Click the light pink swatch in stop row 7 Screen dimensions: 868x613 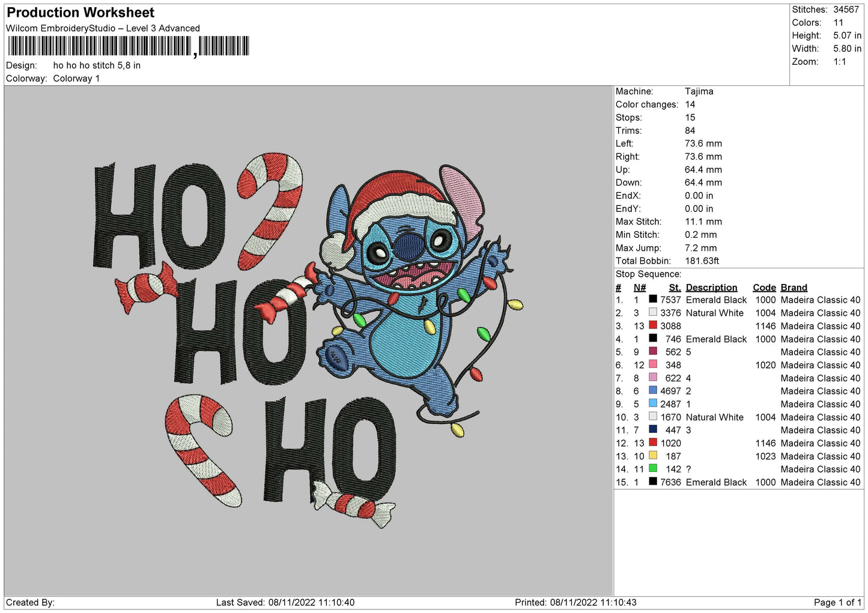point(652,378)
